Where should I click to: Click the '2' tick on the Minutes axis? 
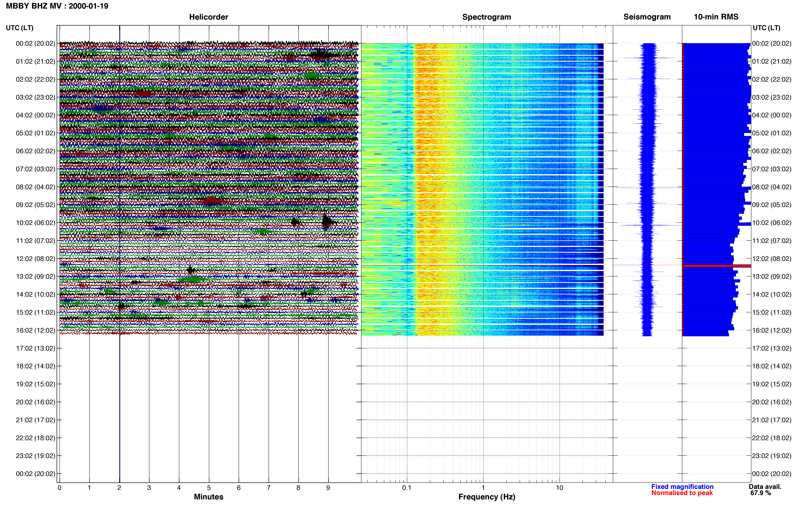tap(119, 487)
